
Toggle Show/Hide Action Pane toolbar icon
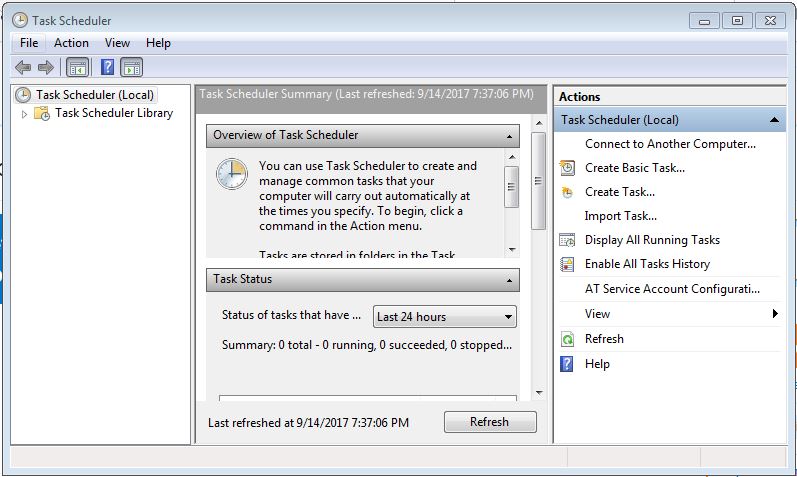pos(132,67)
